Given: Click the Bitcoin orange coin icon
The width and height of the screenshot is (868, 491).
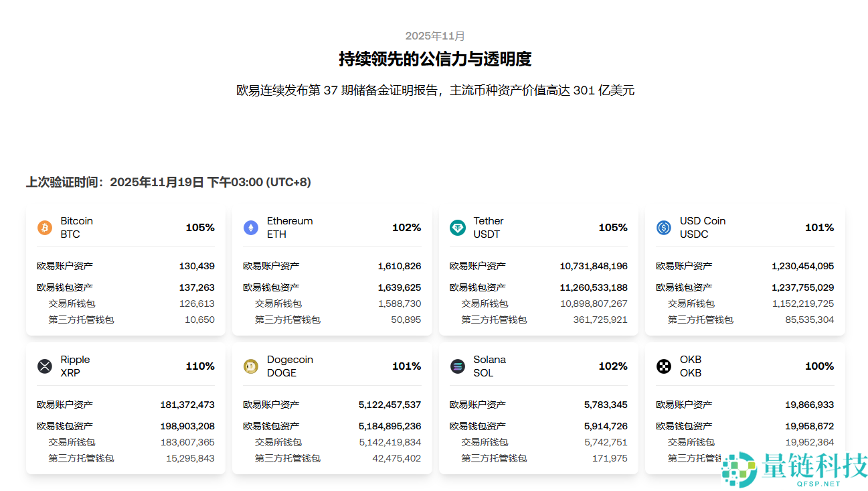Looking at the screenshot, I should (44, 228).
